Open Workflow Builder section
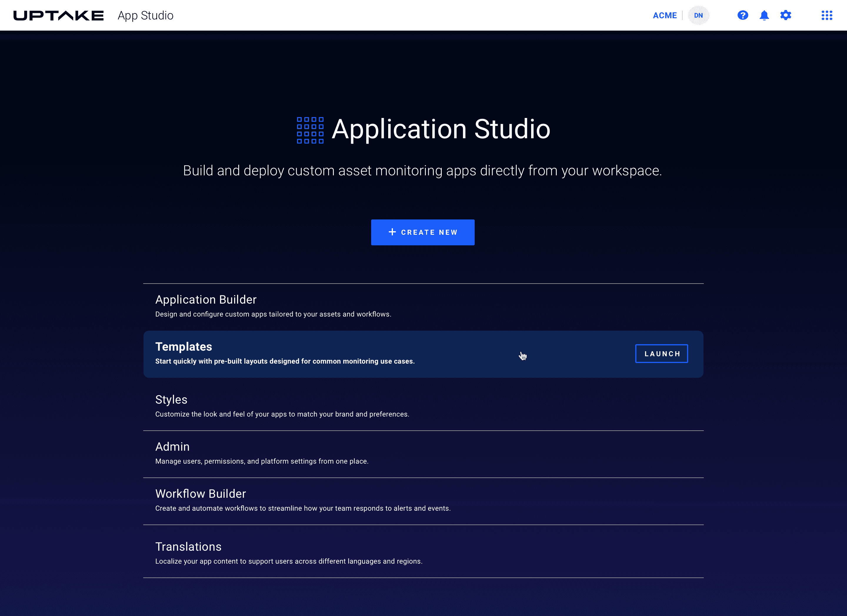The width and height of the screenshot is (847, 616). [201, 494]
